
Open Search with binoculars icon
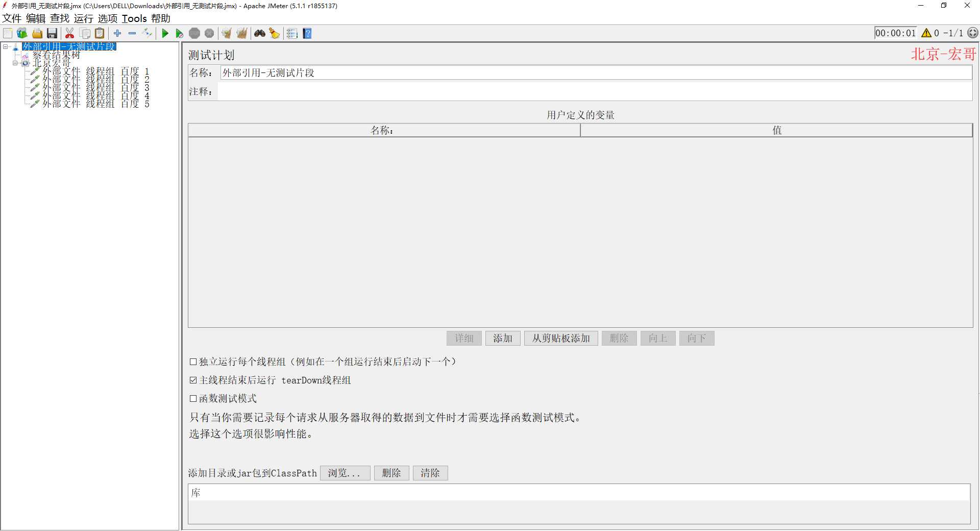260,33
